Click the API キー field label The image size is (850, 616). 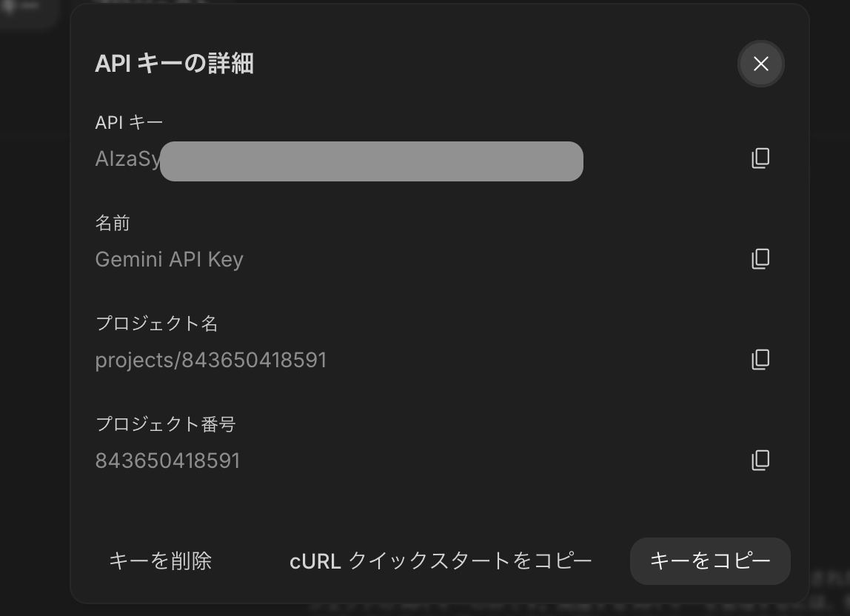129,122
